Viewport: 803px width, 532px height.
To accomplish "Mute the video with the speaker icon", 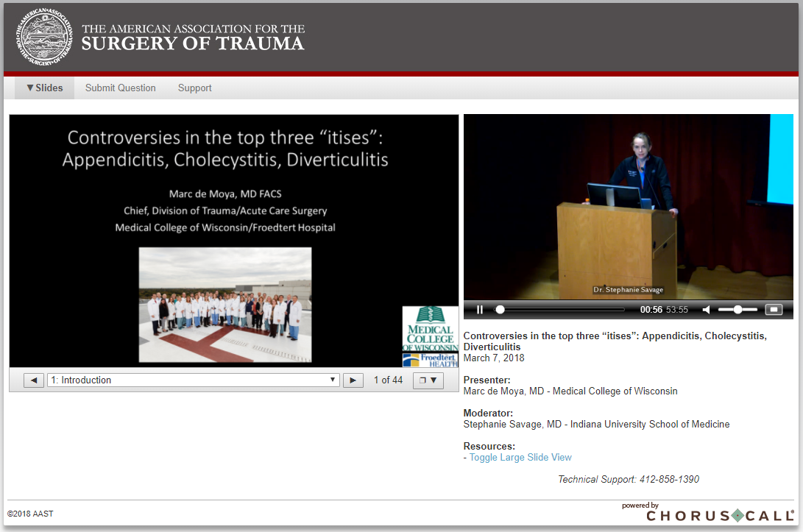I will point(706,310).
